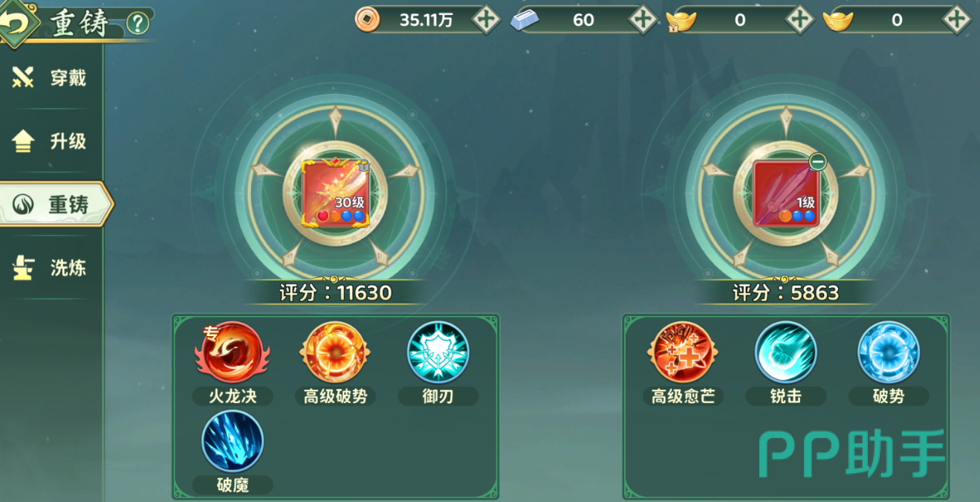Select the 高级破势 skill icon
980x502 pixels.
(335, 353)
